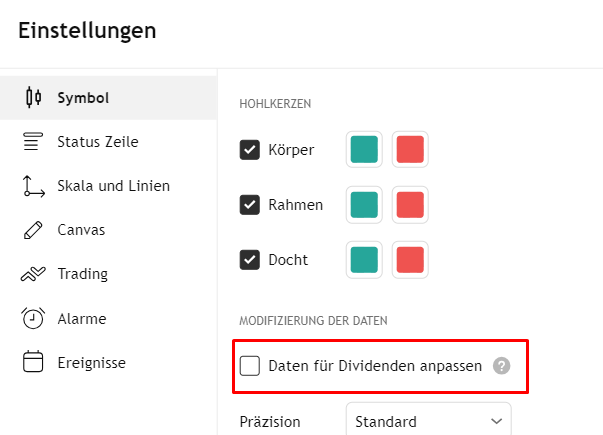603x435 pixels.
Task: Open the red Rahmen color swatch
Action: [x=410, y=205]
